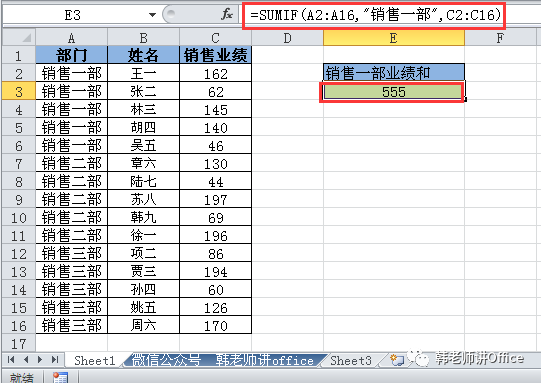Click name cell 韩九
The height and width of the screenshot is (383, 541).
(144, 217)
